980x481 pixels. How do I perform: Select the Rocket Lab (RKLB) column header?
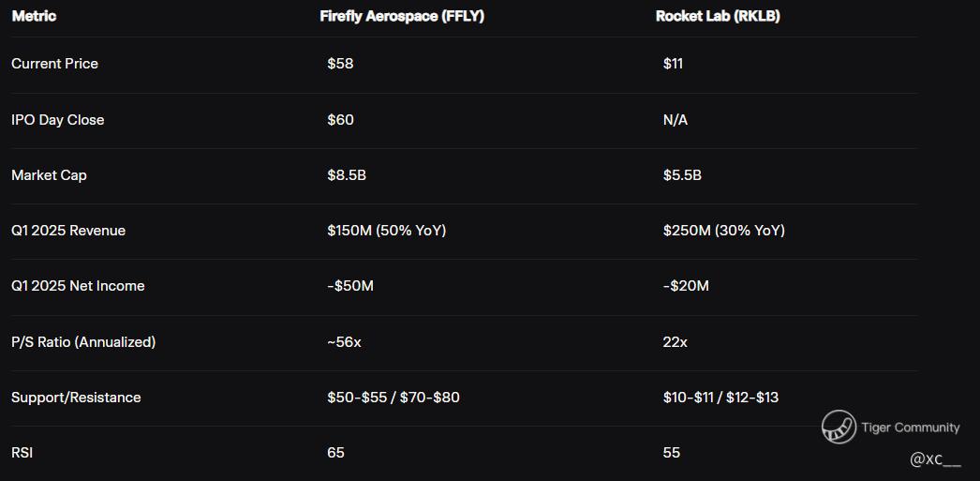pyautogui.click(x=718, y=16)
